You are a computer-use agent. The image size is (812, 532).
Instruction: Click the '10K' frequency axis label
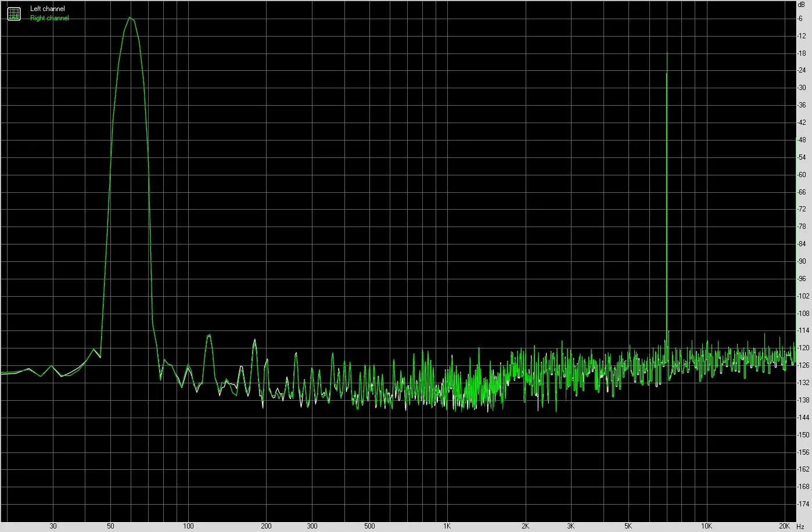tap(706, 526)
